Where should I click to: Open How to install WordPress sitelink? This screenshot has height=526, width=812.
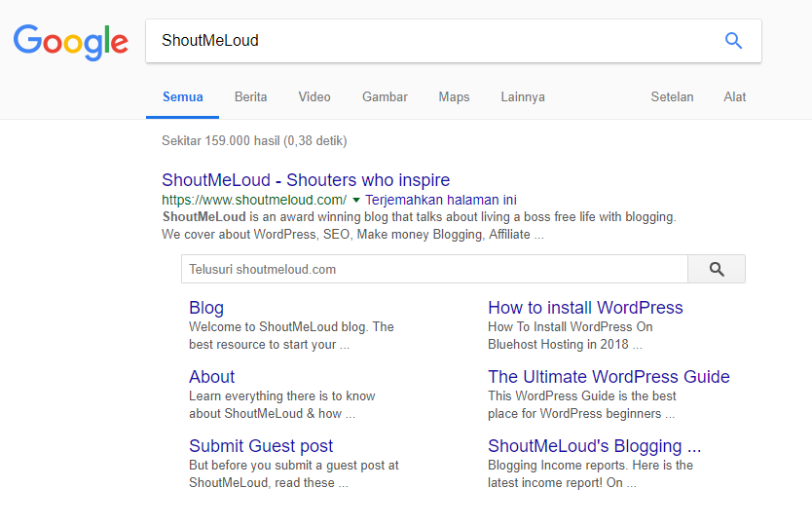[585, 308]
